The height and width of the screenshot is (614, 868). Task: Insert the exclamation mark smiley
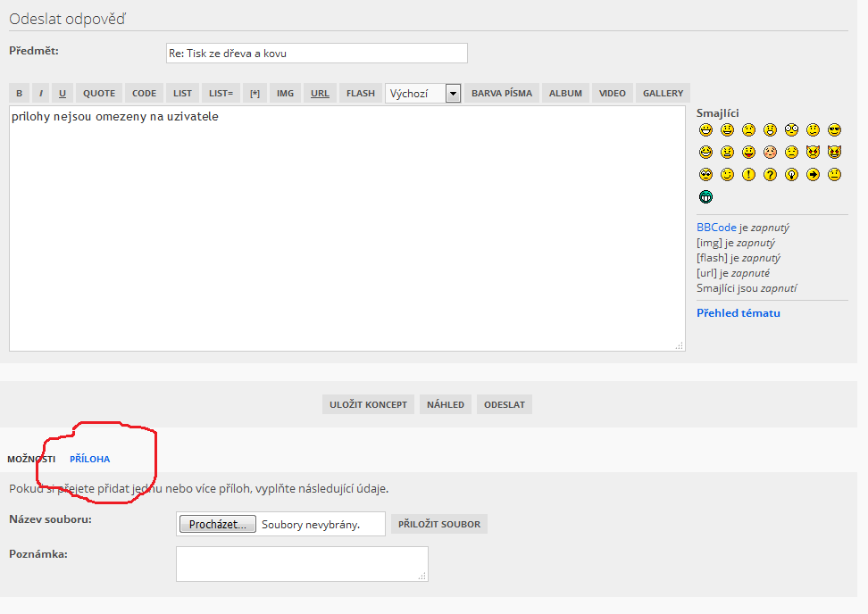[x=748, y=175]
